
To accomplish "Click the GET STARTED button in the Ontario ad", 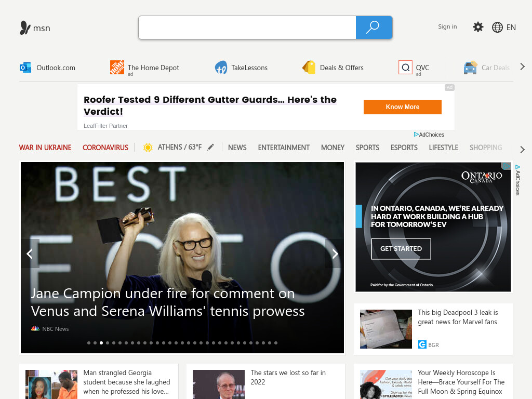I will pyautogui.click(x=401, y=249).
